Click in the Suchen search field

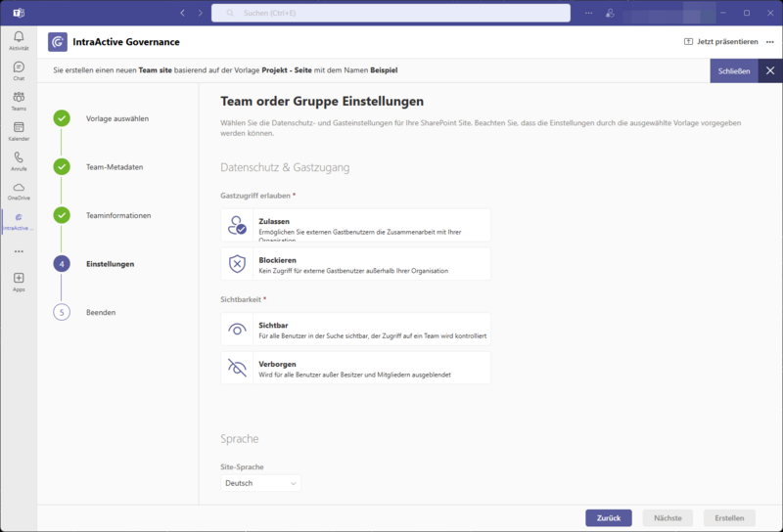click(x=391, y=13)
